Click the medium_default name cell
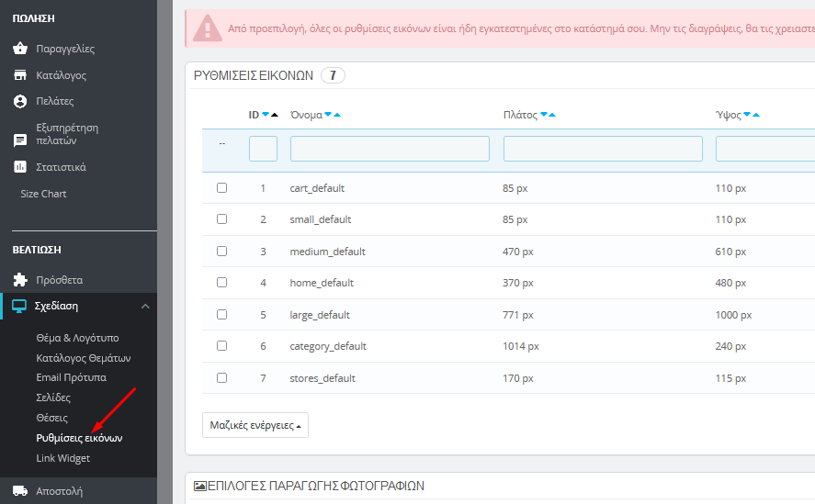815x504 pixels. pos(327,252)
